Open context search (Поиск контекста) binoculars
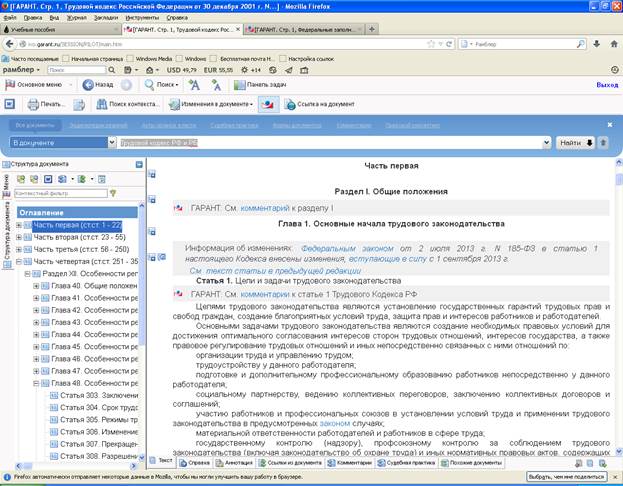Viewport: 623px width, 486px height. 100,104
